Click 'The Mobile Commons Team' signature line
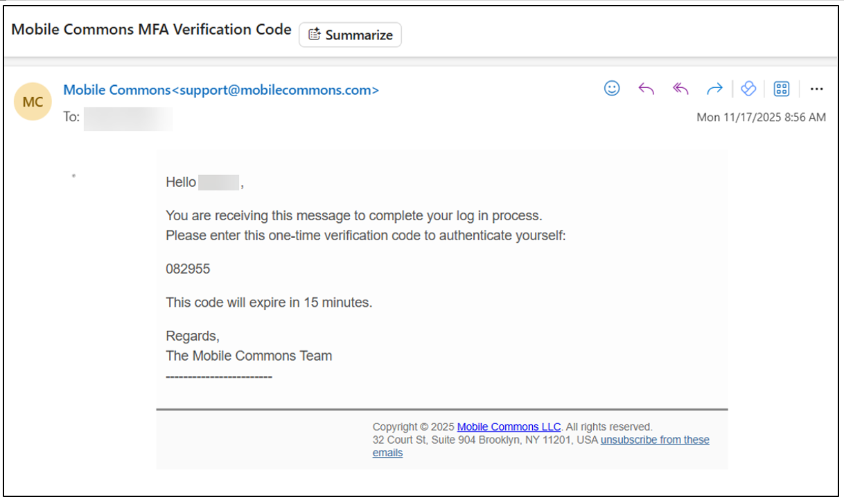This screenshot has height=504, width=844. click(249, 356)
